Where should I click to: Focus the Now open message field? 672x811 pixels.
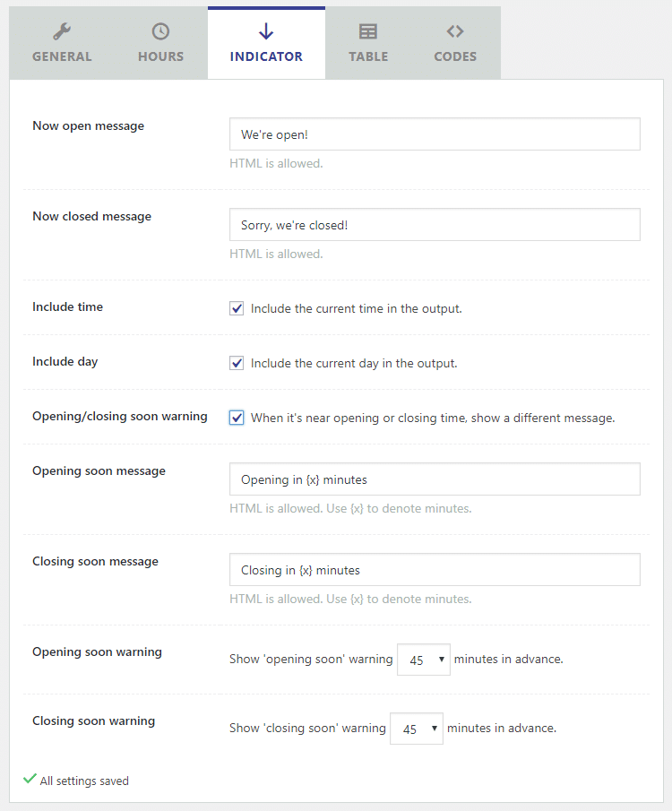coord(435,134)
